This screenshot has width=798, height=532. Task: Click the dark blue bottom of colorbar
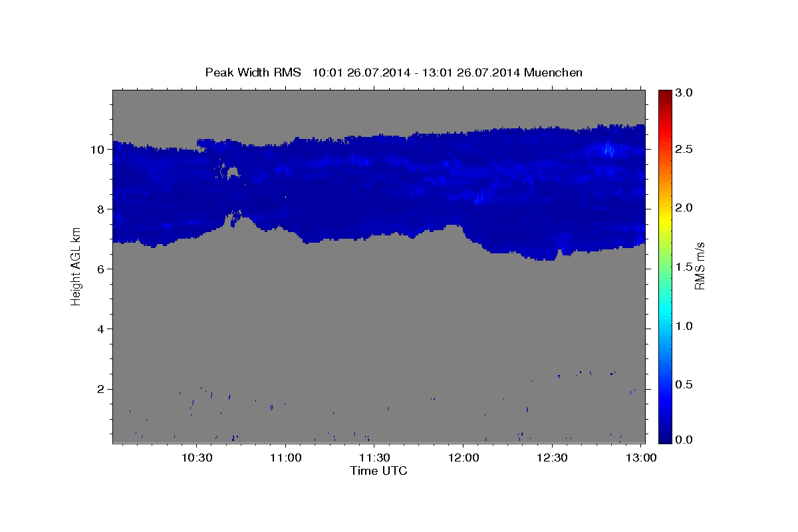(664, 437)
